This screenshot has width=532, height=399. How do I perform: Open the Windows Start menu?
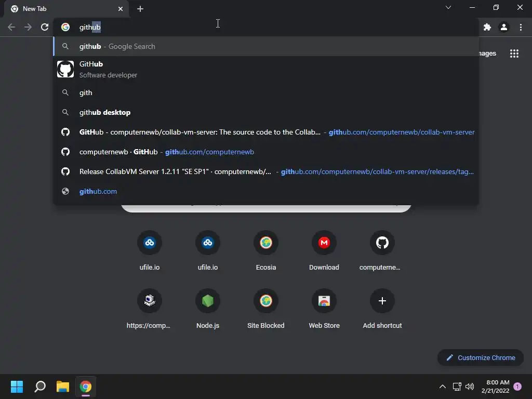(x=17, y=387)
